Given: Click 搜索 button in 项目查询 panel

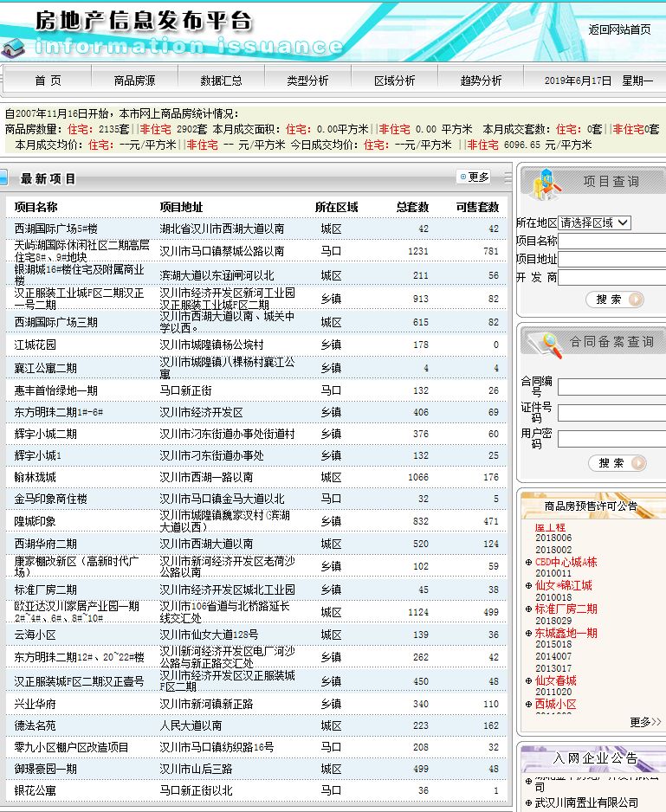Looking at the screenshot, I should tap(615, 300).
